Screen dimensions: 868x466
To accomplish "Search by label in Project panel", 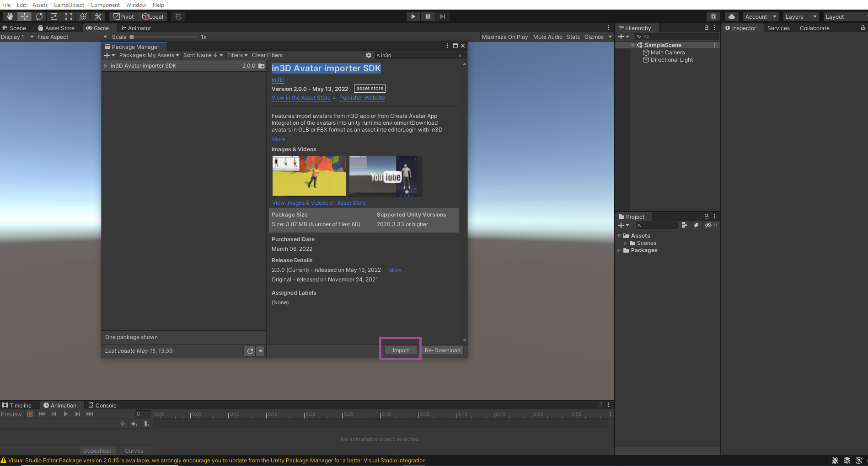I will 696,225.
